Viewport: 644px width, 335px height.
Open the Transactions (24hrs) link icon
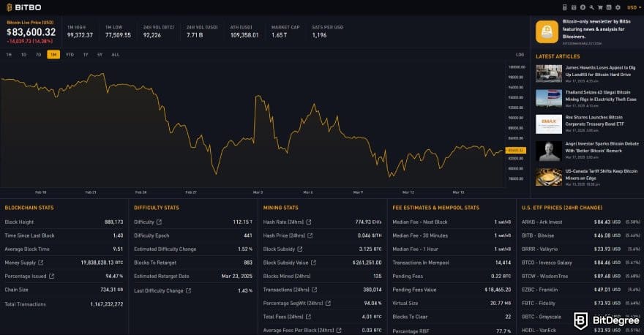pos(314,290)
